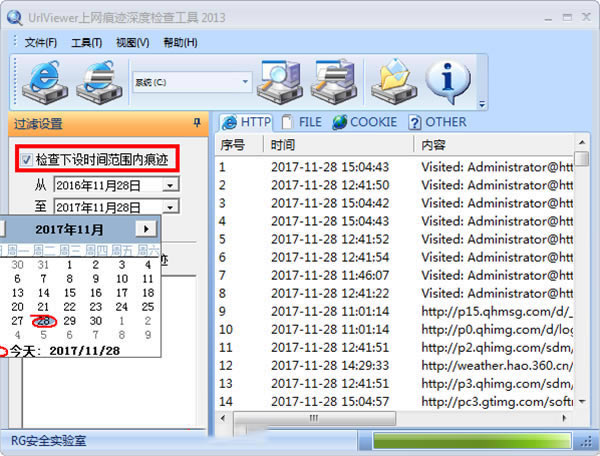Open the 工具(T) menu

point(86,42)
